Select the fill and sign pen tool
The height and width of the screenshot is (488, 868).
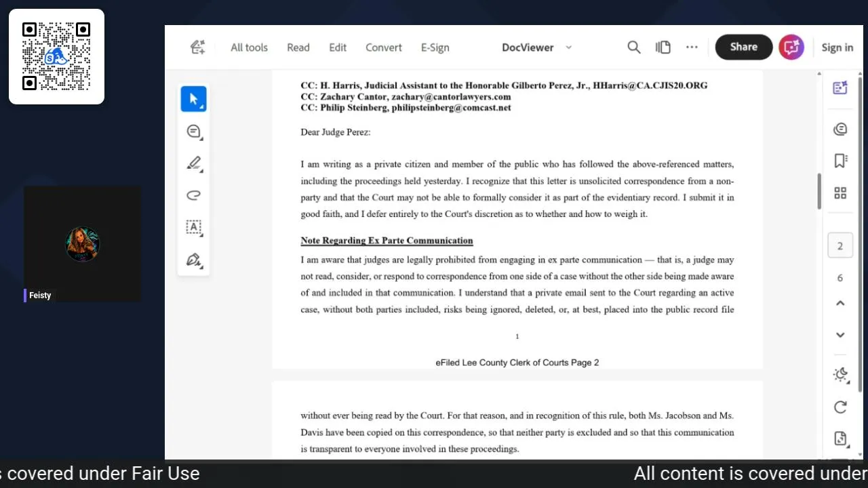[x=194, y=260]
